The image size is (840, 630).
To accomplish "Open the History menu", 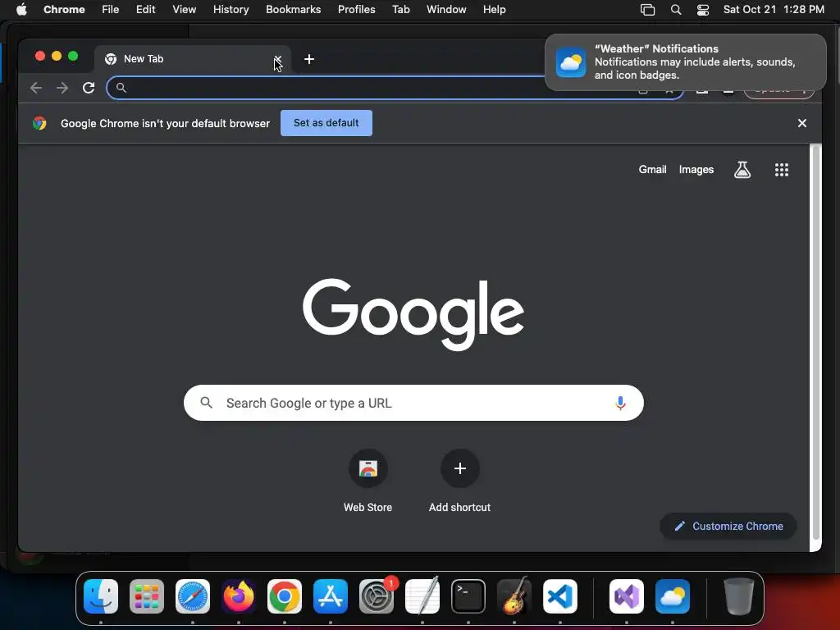I will click(x=231, y=10).
